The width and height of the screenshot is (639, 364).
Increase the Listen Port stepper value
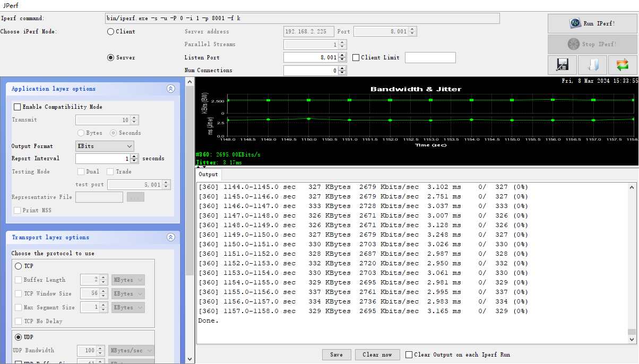pyautogui.click(x=342, y=55)
